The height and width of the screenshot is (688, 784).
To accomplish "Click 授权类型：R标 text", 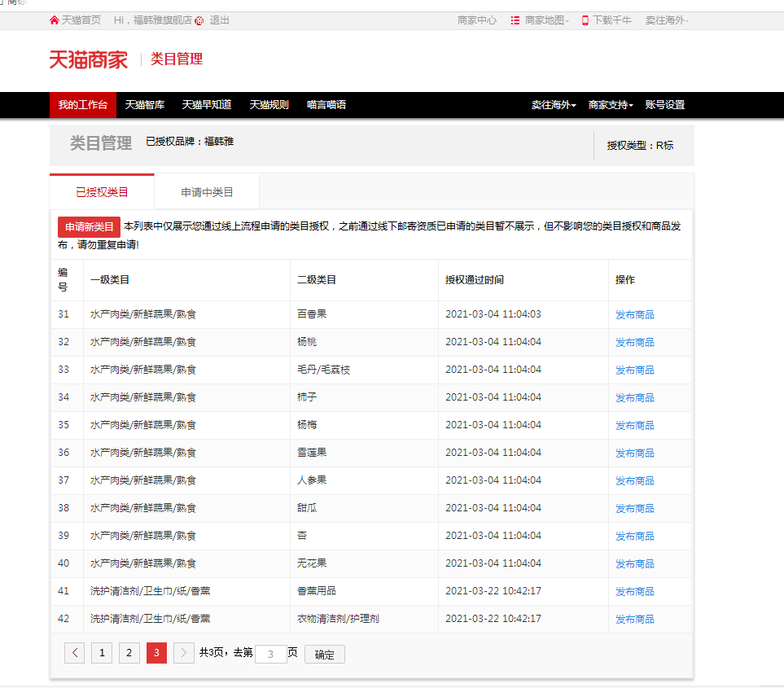I will pyautogui.click(x=640, y=146).
